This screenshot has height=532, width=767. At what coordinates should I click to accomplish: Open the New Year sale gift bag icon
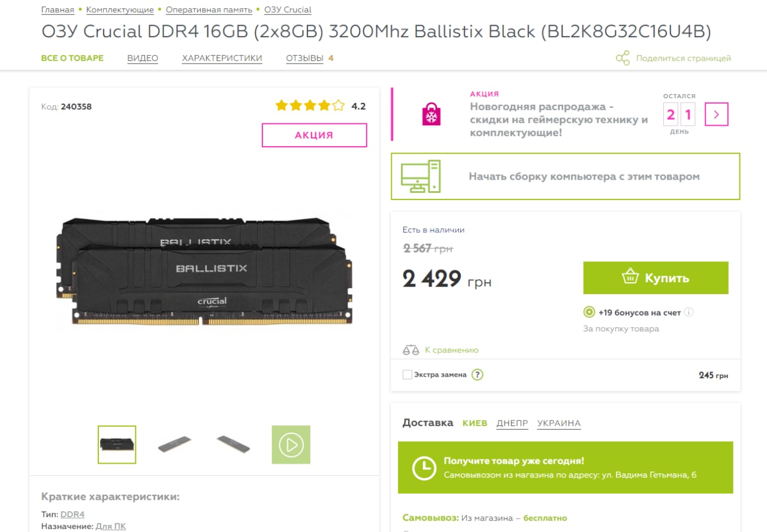pos(431,114)
